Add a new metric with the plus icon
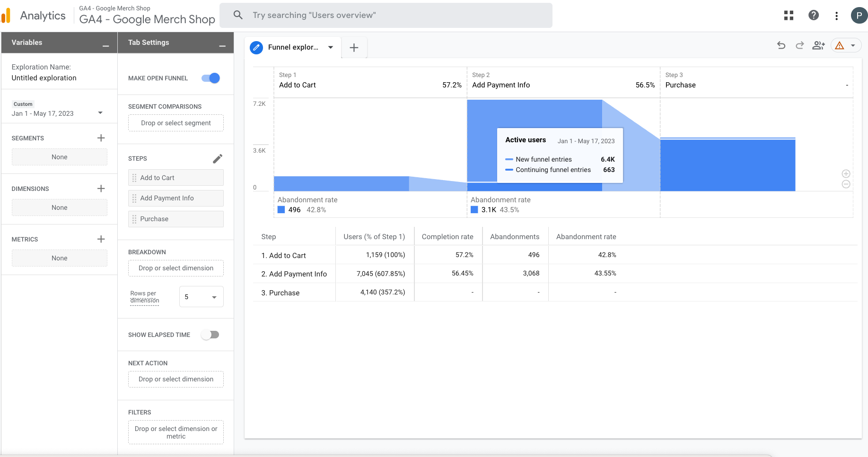Screen dimensions: 868x457 pos(101,239)
